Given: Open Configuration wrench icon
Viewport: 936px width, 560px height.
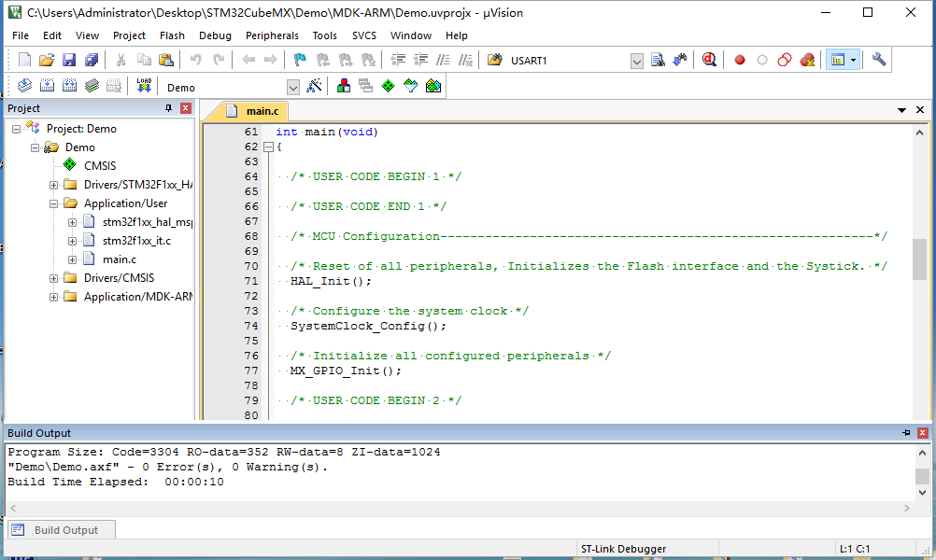Looking at the screenshot, I should point(879,60).
